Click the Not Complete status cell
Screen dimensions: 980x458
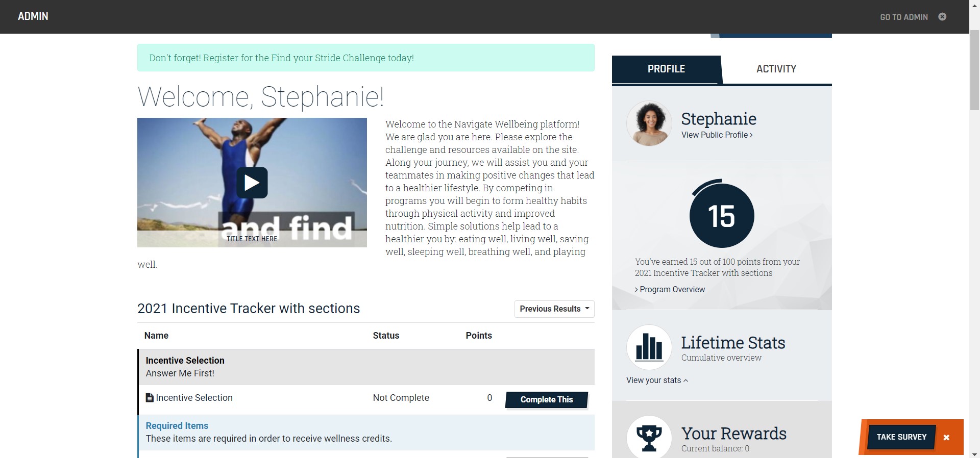tap(401, 398)
